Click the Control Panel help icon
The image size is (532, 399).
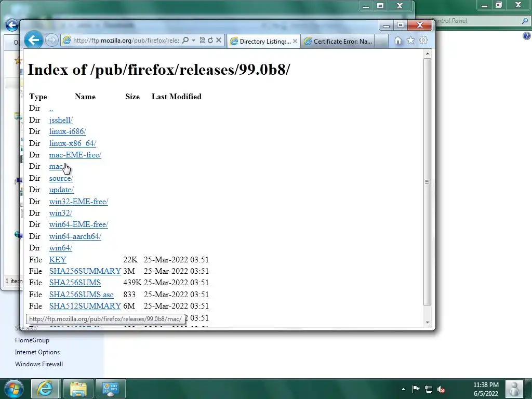click(527, 36)
